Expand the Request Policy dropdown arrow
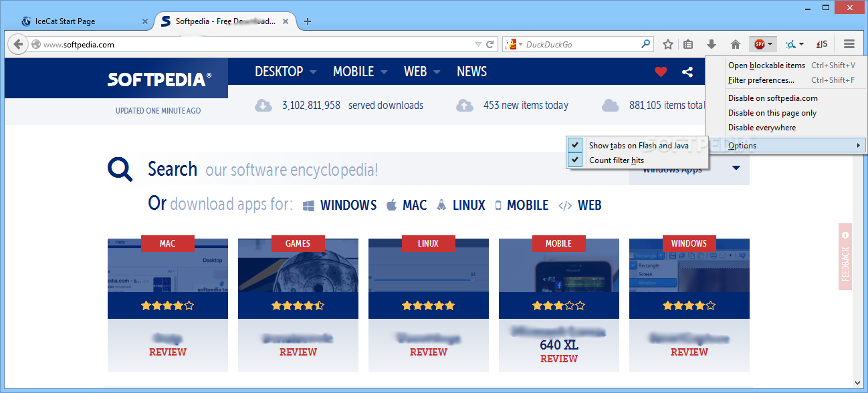Image resolution: width=868 pixels, height=393 pixels. click(802, 45)
